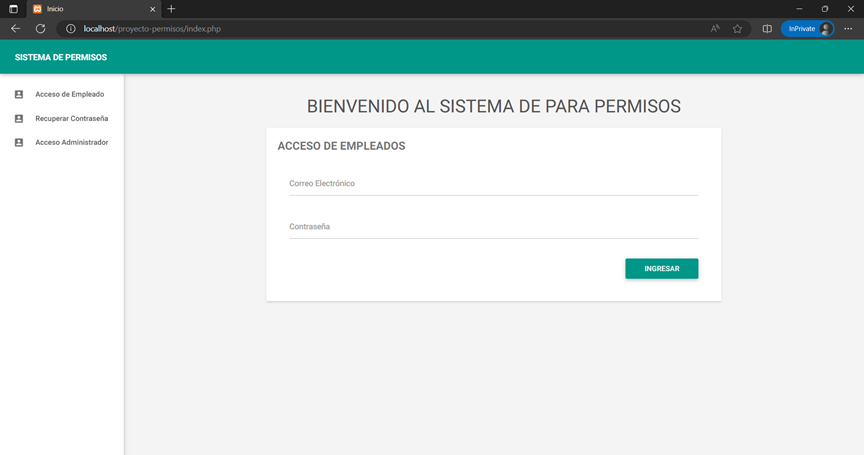864x455 pixels.
Task: Select Acceso Administrador sidebar item
Action: coord(71,142)
